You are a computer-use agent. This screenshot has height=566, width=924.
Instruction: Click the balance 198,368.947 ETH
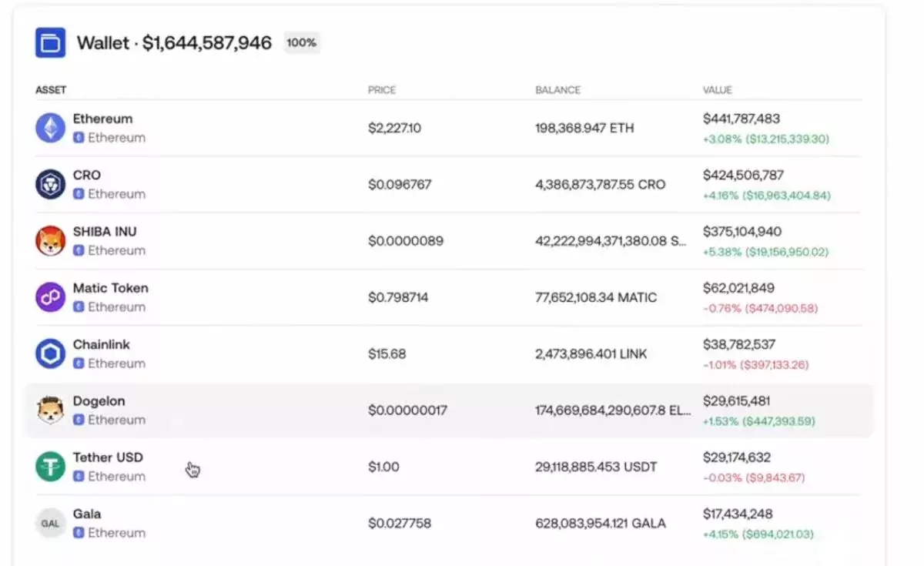point(584,128)
